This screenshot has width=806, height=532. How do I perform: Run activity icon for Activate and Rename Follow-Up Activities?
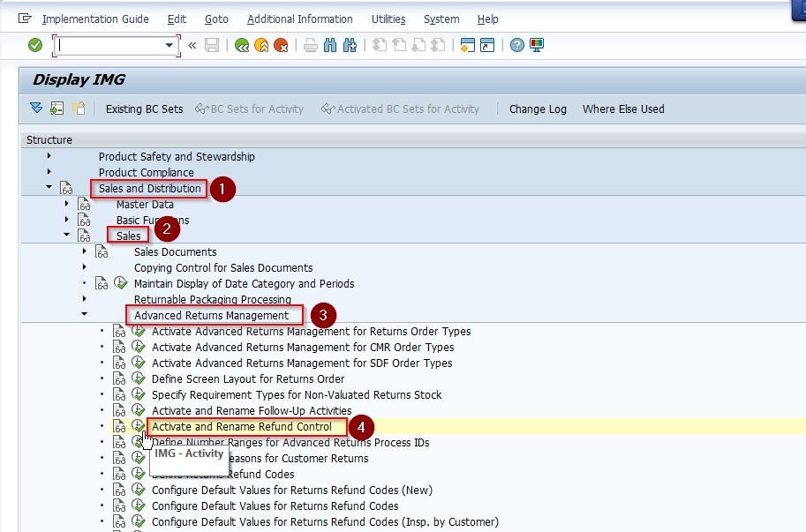point(138,410)
